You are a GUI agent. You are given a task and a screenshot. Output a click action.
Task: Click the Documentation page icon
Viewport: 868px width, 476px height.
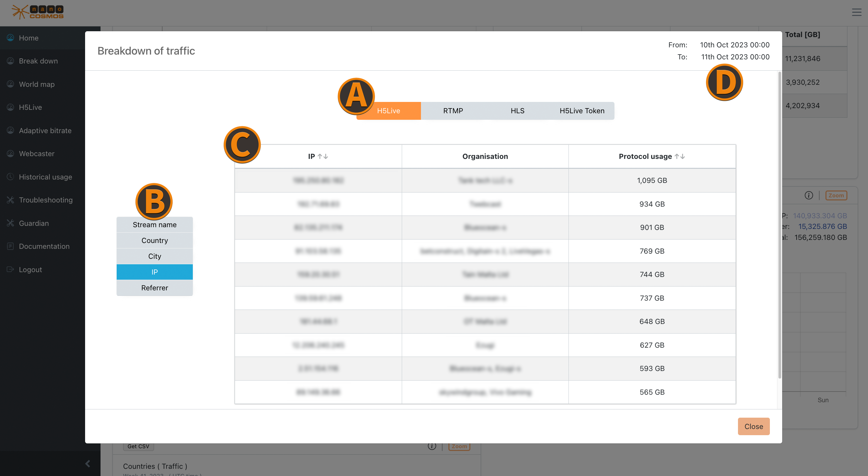pyautogui.click(x=11, y=246)
